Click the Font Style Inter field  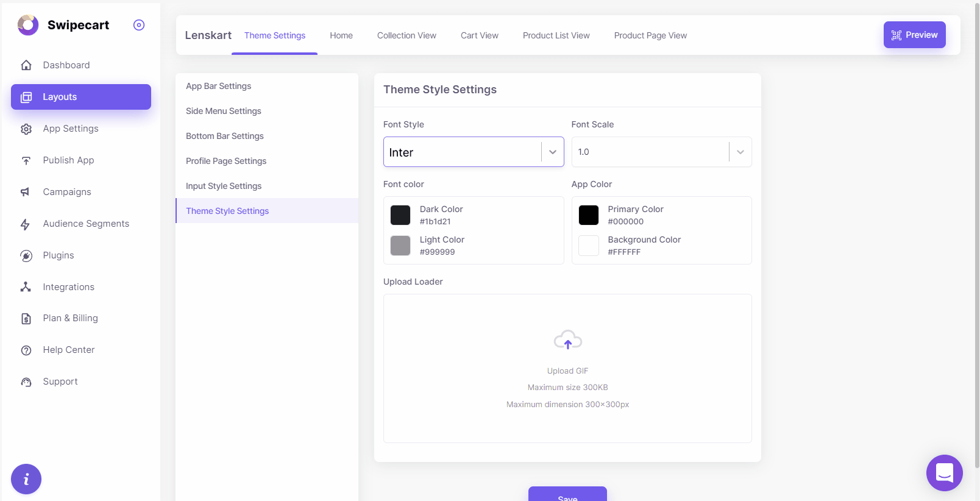point(474,152)
